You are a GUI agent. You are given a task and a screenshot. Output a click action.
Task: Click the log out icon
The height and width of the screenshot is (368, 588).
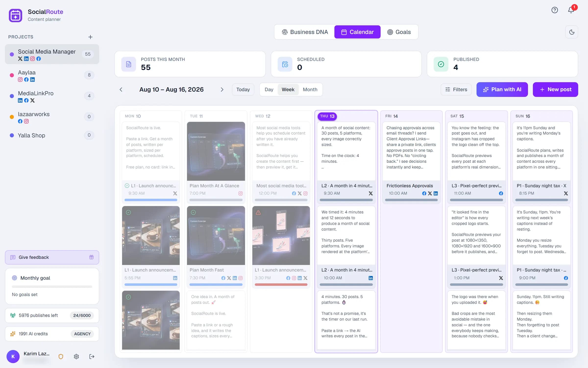[92, 357]
